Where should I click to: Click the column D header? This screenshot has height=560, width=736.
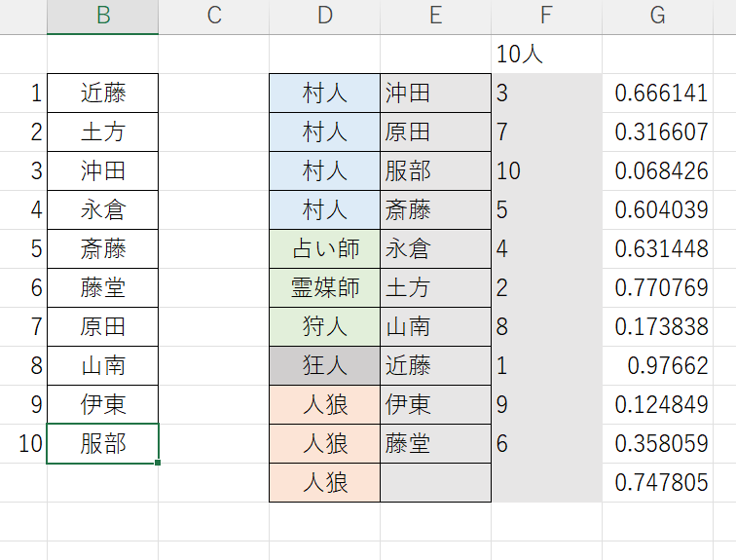pyautogui.click(x=324, y=16)
